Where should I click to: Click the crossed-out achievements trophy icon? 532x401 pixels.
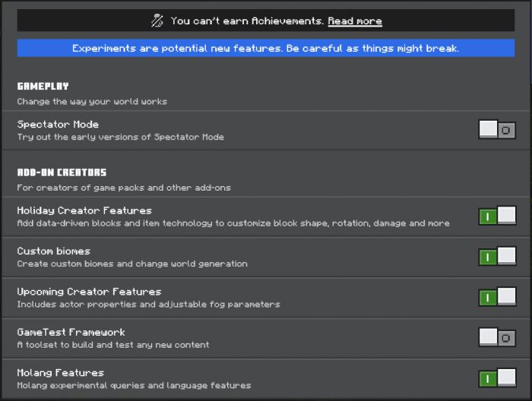pyautogui.click(x=157, y=21)
